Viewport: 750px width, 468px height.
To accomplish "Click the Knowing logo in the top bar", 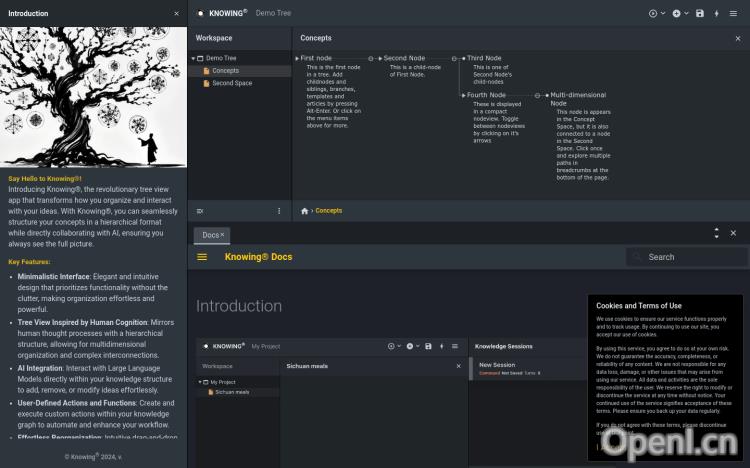I will [x=201, y=13].
